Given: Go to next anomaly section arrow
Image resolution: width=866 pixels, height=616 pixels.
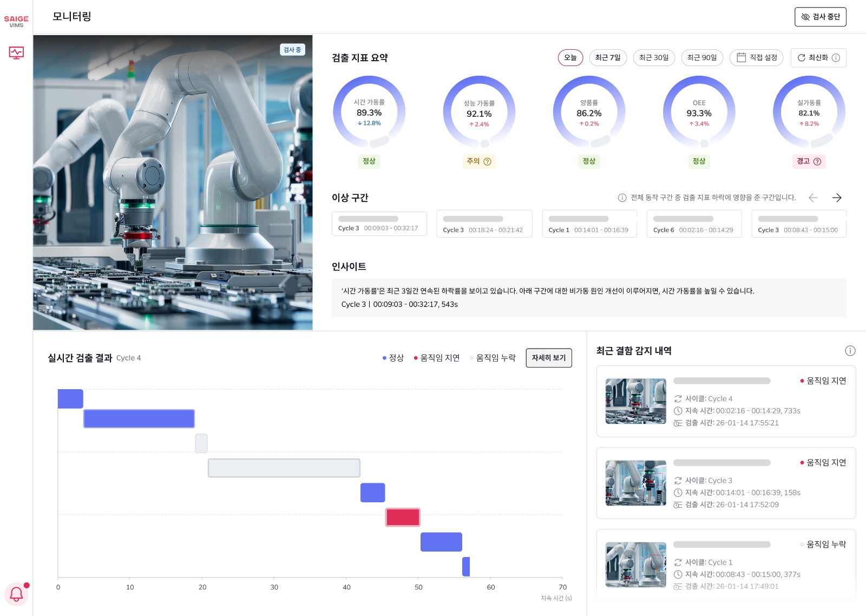Looking at the screenshot, I should [837, 198].
